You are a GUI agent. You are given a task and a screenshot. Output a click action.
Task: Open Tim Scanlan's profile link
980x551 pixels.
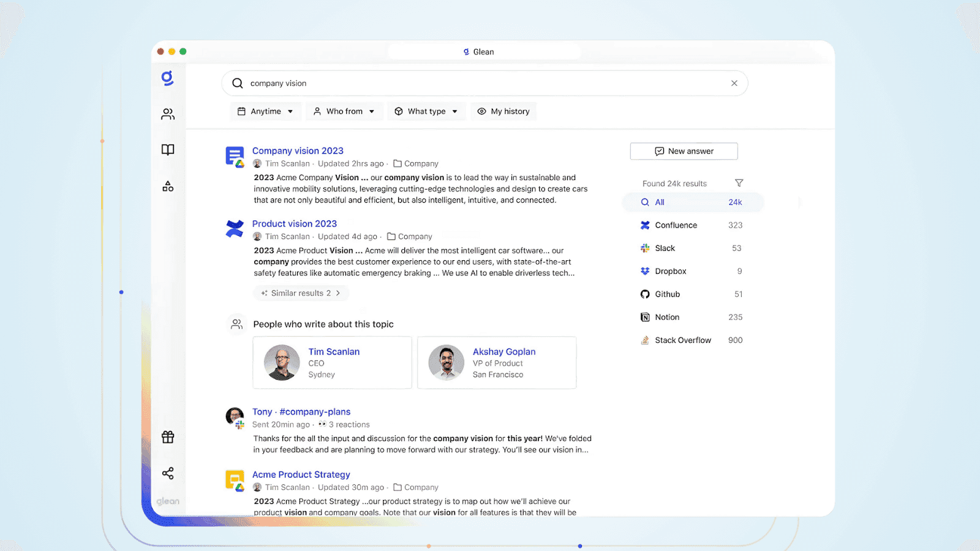tap(334, 351)
